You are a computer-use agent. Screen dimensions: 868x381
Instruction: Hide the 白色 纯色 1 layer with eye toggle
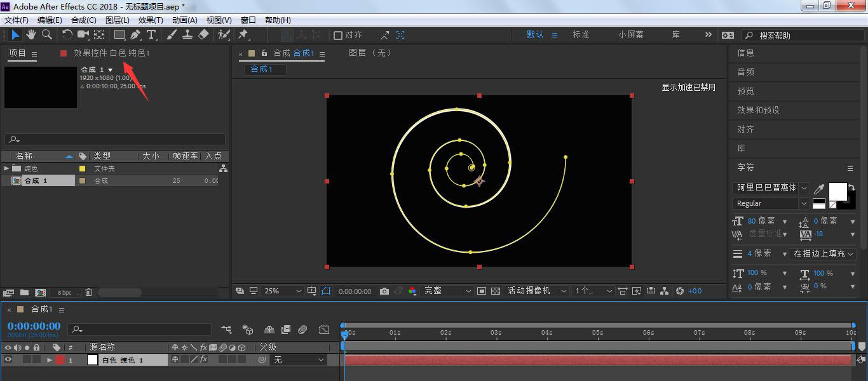[8, 360]
